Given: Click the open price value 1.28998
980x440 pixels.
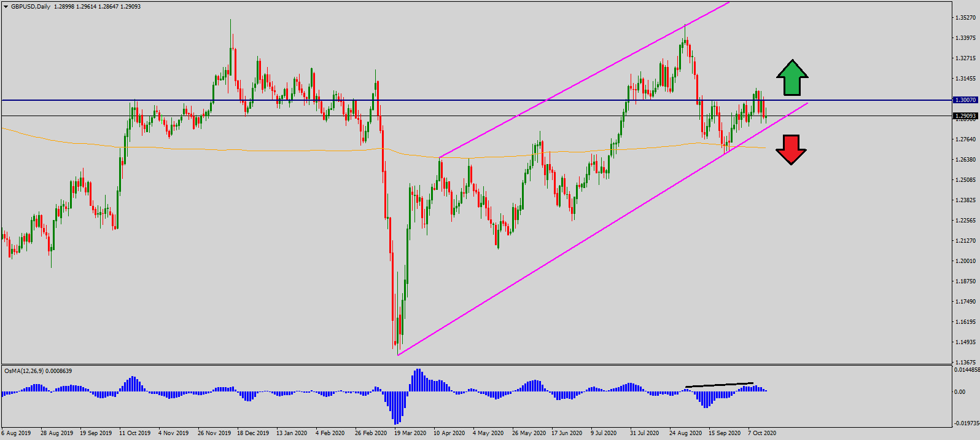Looking at the screenshot, I should 64,7.
